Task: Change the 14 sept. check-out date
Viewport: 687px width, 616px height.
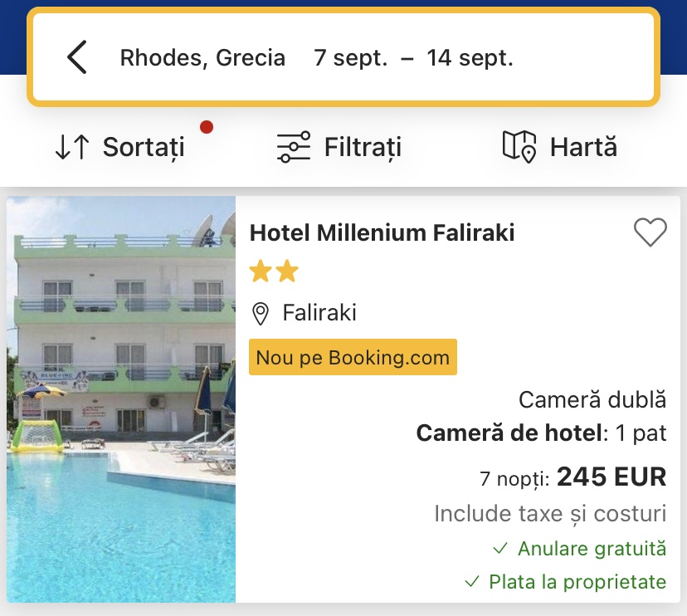Action: 470,58
